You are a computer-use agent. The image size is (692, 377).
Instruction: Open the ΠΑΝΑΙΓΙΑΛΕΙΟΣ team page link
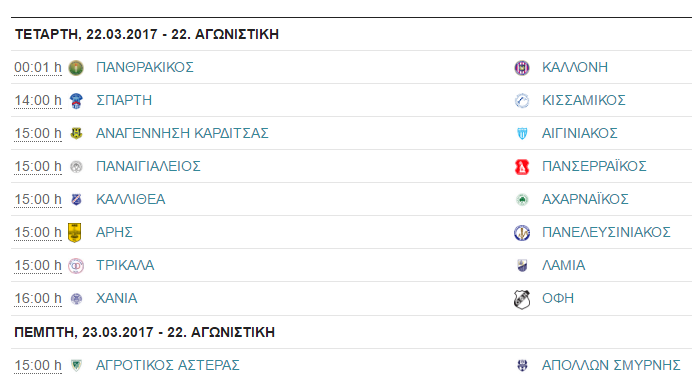click(148, 166)
